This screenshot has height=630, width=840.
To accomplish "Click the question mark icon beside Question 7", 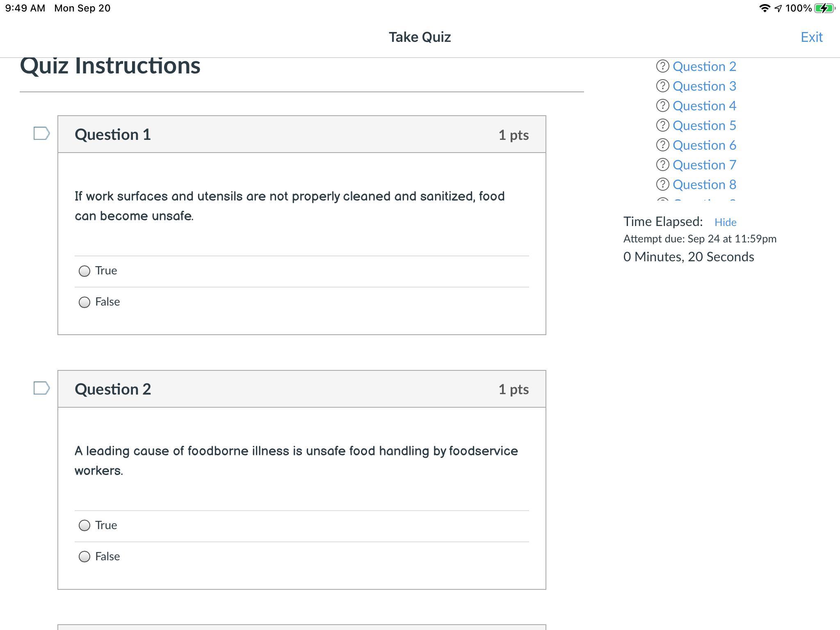I will coord(662,165).
